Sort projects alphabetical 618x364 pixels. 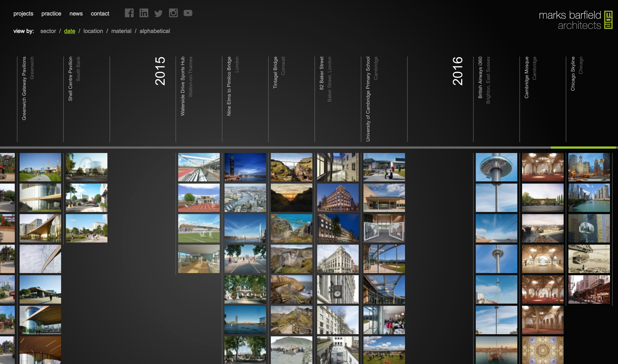click(x=154, y=31)
